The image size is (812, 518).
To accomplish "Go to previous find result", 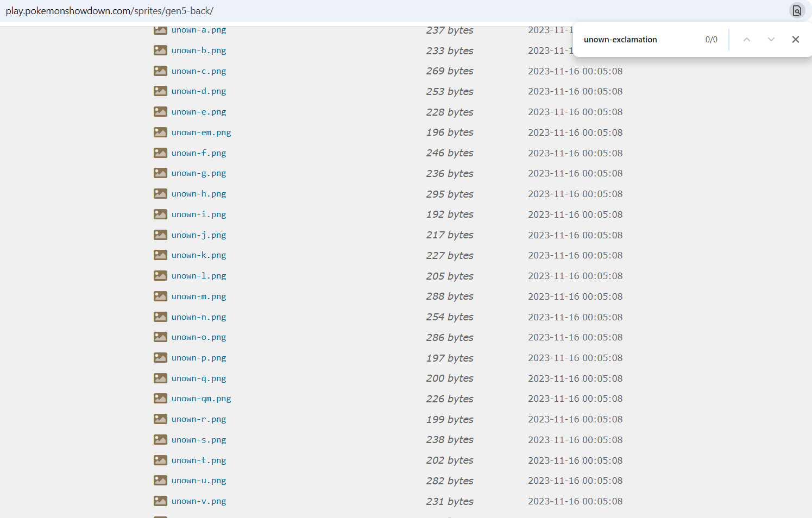I will [x=747, y=40].
